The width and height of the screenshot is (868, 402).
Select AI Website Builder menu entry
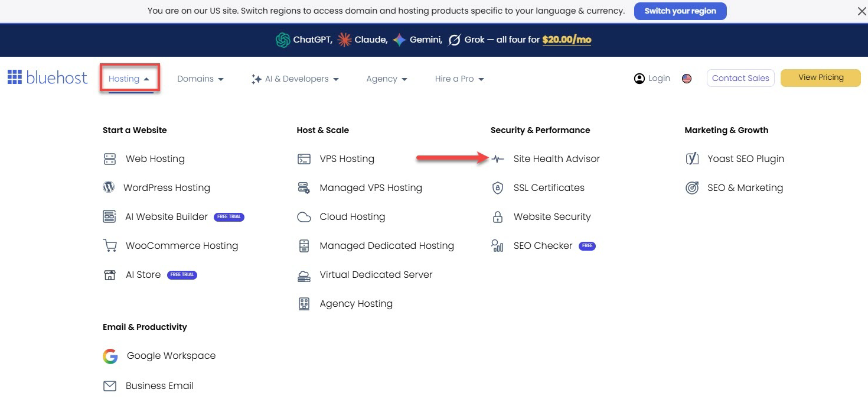pyautogui.click(x=167, y=217)
